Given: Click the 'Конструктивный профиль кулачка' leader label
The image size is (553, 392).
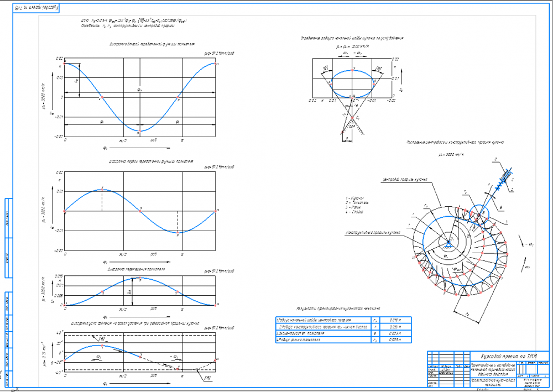Looking at the screenshot, I should 373,233.
